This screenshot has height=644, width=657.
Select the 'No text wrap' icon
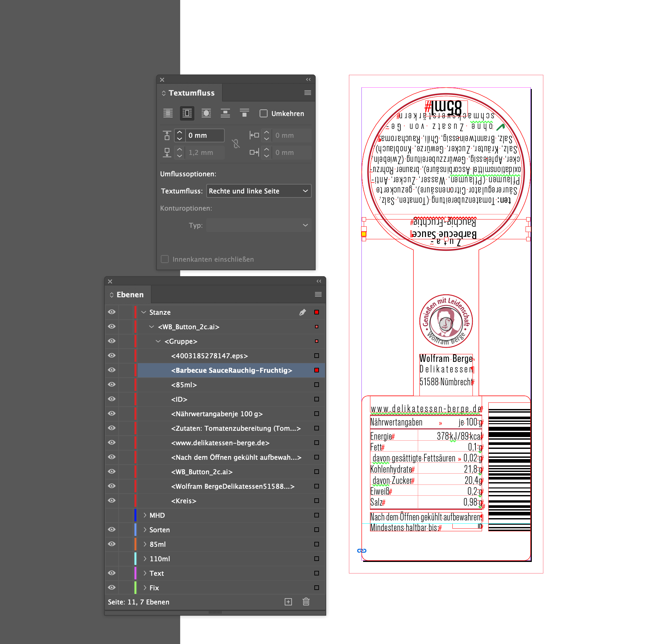(168, 113)
